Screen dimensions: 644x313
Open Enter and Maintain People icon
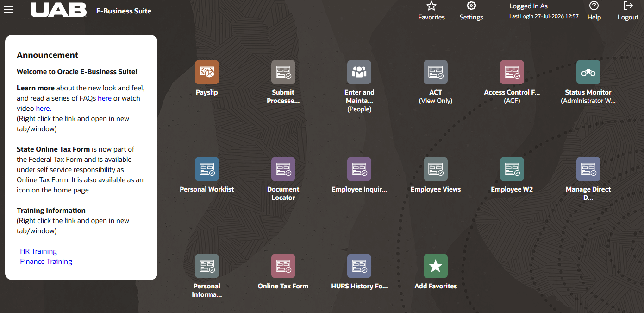(x=359, y=72)
